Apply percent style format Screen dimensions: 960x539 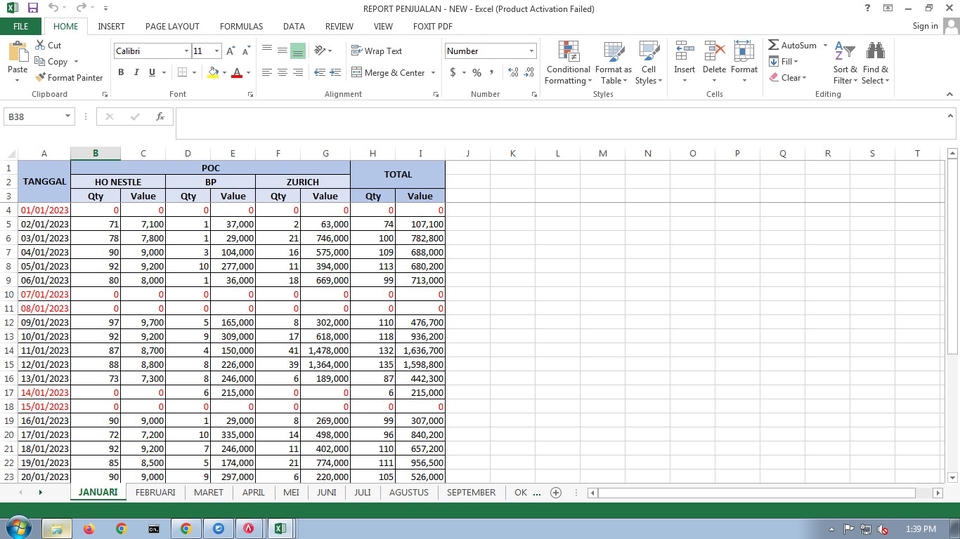click(x=476, y=72)
